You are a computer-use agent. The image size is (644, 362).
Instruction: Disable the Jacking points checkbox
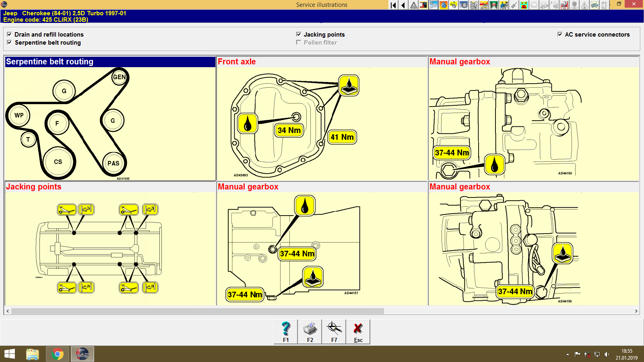[x=298, y=34]
